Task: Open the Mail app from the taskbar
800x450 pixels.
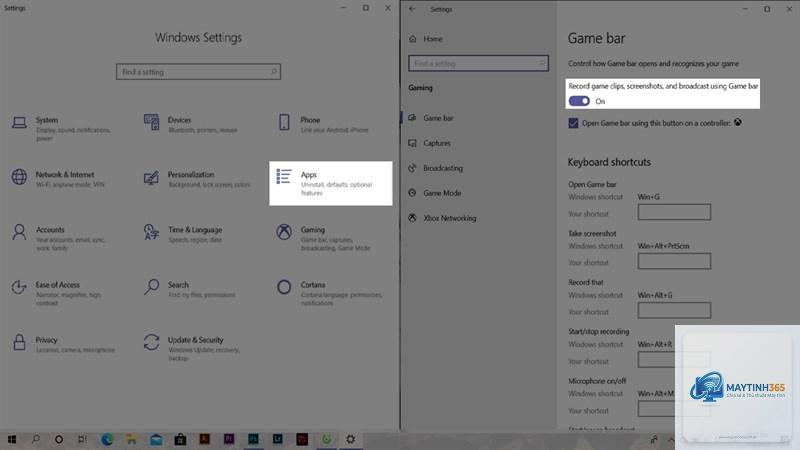Action: (x=156, y=439)
